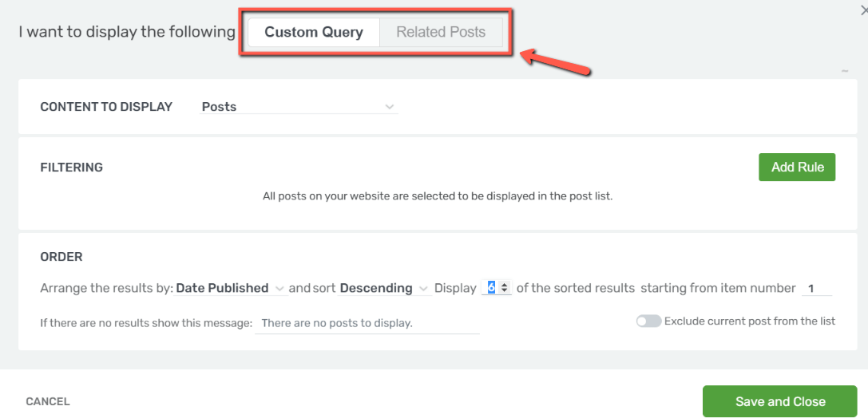Click the small tilde mark above the panels
This screenshot has width=868, height=418.
click(845, 71)
